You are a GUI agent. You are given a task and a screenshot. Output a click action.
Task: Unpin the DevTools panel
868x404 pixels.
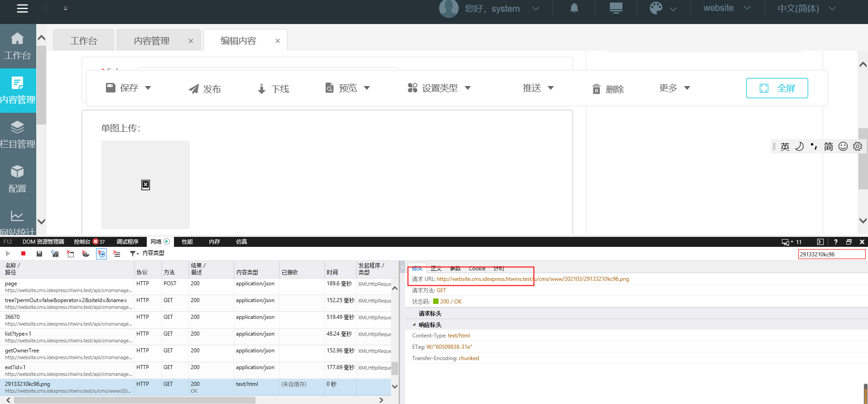click(849, 242)
